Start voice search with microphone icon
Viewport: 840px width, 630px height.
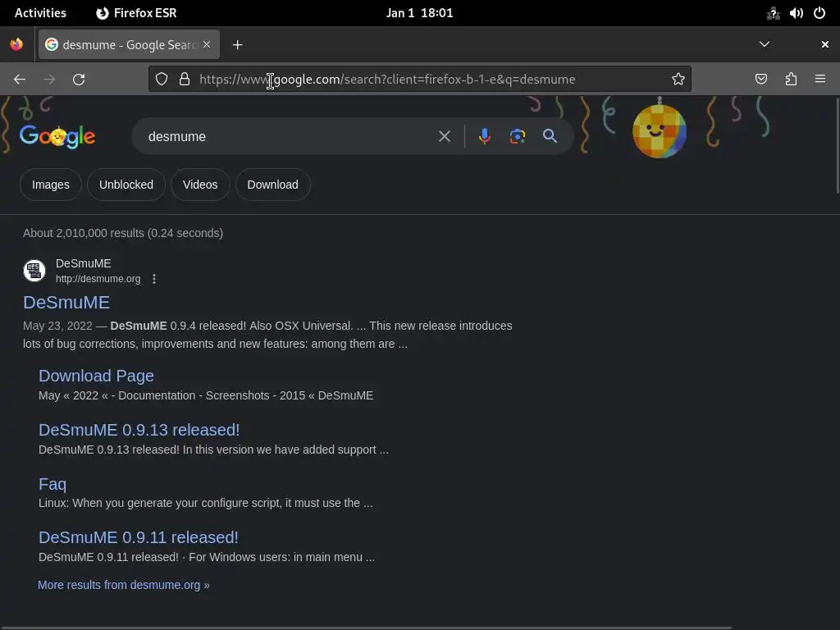pyautogui.click(x=484, y=137)
